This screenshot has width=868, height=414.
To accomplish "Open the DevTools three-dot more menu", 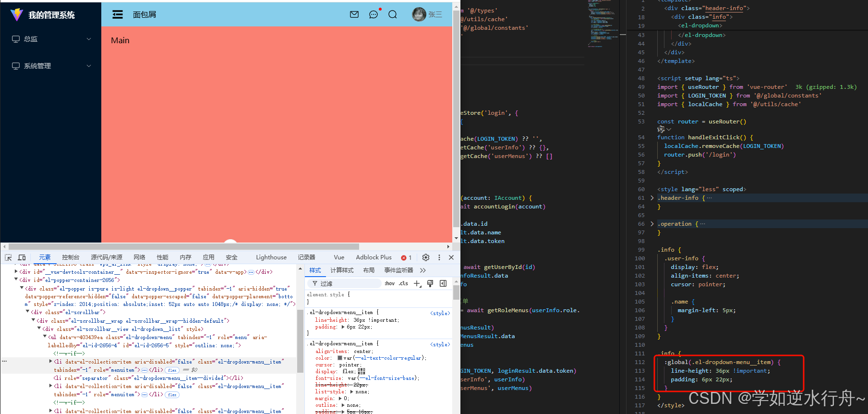I will point(439,257).
